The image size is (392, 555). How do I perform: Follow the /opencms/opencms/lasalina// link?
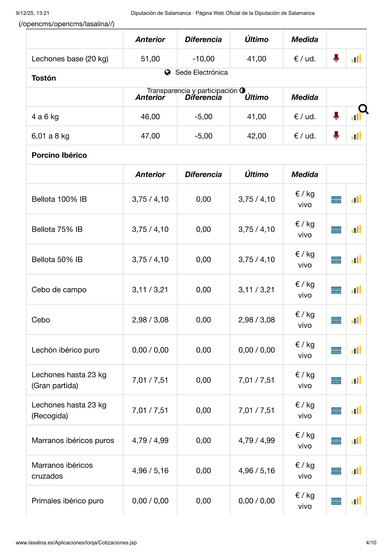tap(66, 24)
